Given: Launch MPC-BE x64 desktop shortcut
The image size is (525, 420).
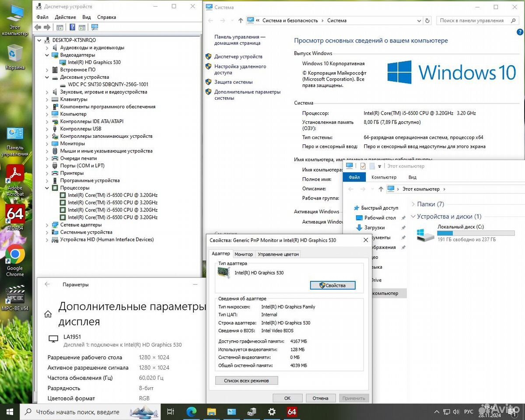Looking at the screenshot, I should coord(15,297).
